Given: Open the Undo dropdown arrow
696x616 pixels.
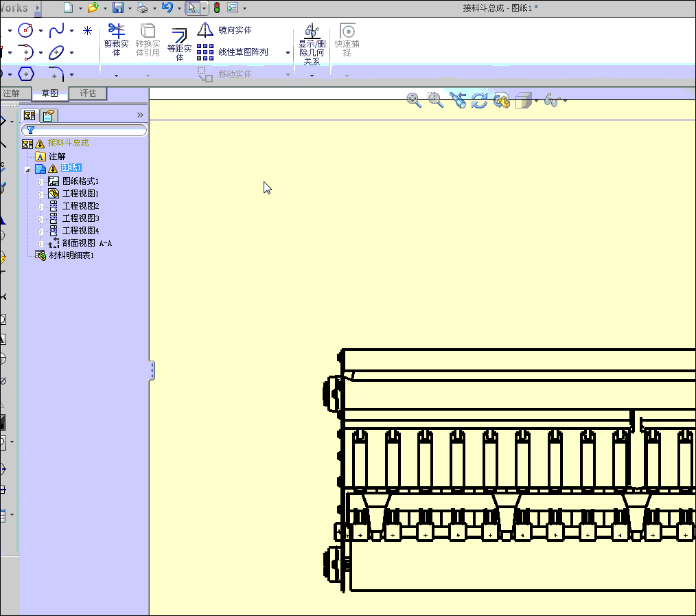Looking at the screenshot, I should [x=179, y=8].
